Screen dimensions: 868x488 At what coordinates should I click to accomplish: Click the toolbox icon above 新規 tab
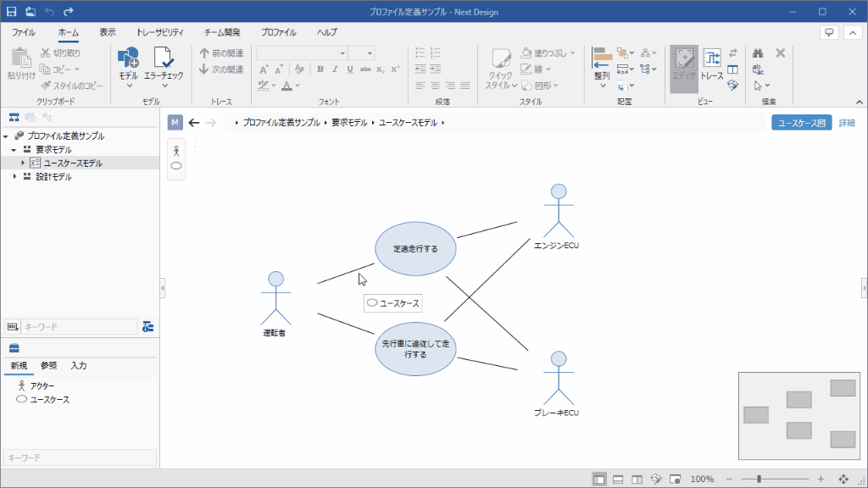click(x=14, y=348)
